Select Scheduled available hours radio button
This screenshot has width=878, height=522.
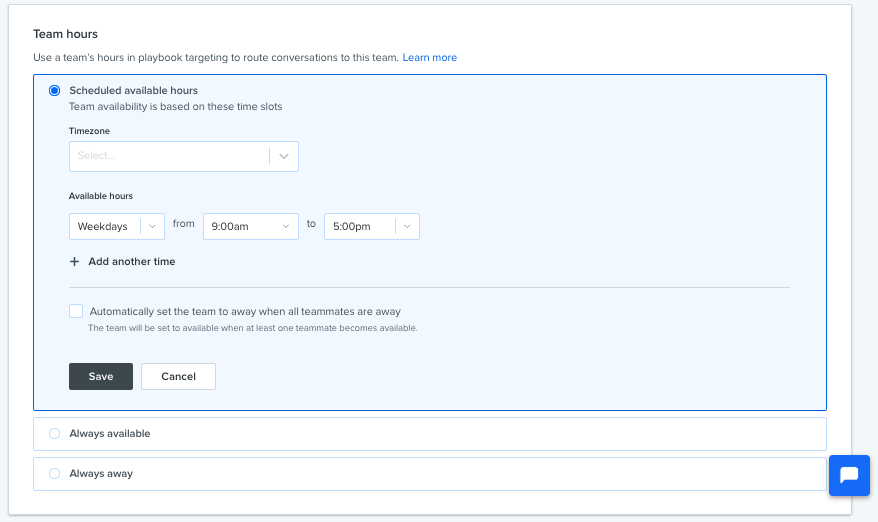click(54, 90)
